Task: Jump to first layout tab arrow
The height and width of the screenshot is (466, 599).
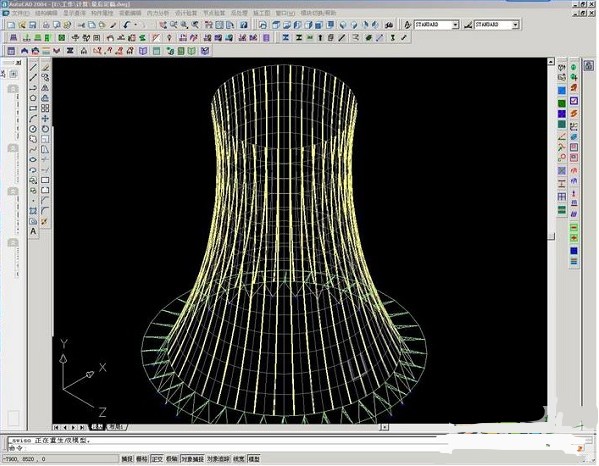Action: (x=57, y=427)
